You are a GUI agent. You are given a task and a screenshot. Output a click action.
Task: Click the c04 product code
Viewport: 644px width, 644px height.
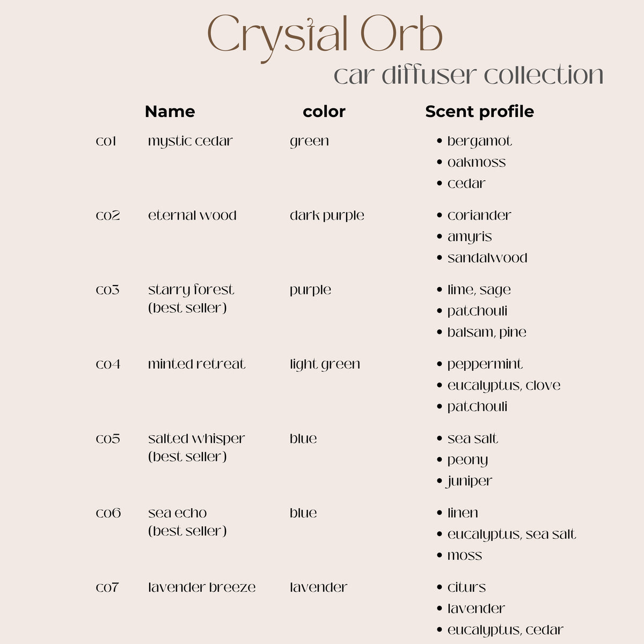pyautogui.click(x=108, y=365)
